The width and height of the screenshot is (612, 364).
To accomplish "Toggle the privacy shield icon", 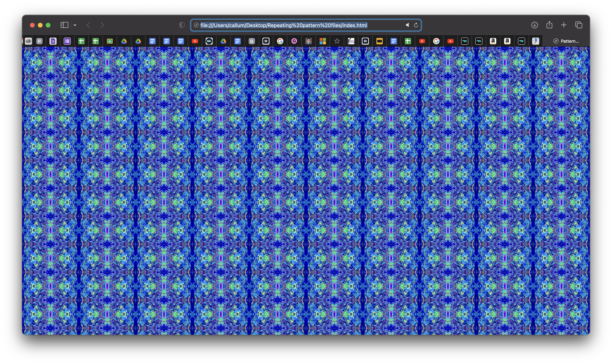I will (182, 25).
